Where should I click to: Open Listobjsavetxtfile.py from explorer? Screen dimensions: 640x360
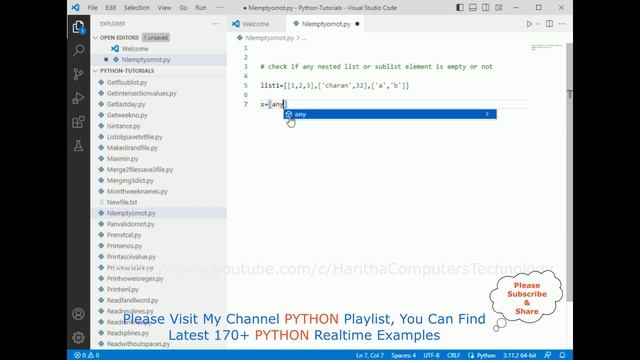click(134, 137)
